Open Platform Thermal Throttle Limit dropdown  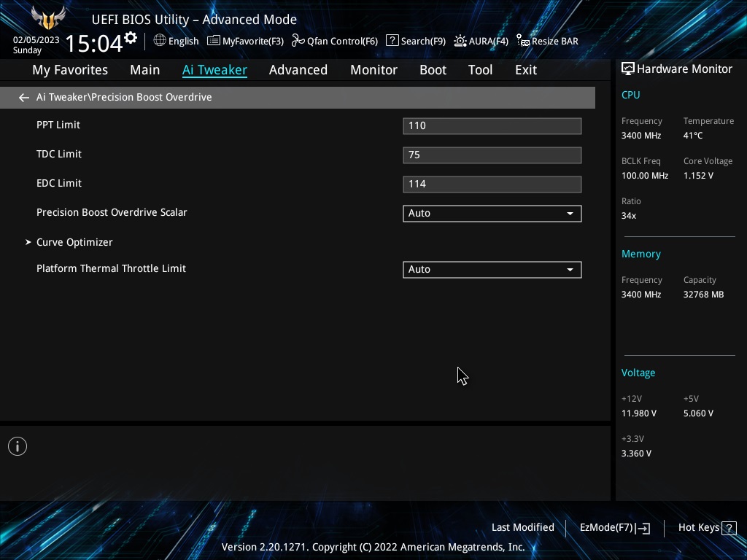tap(492, 270)
